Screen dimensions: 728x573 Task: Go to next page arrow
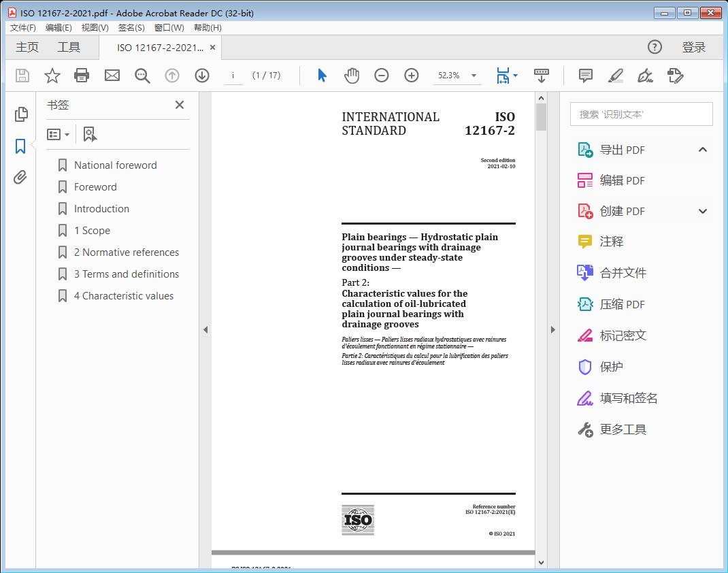[x=202, y=76]
